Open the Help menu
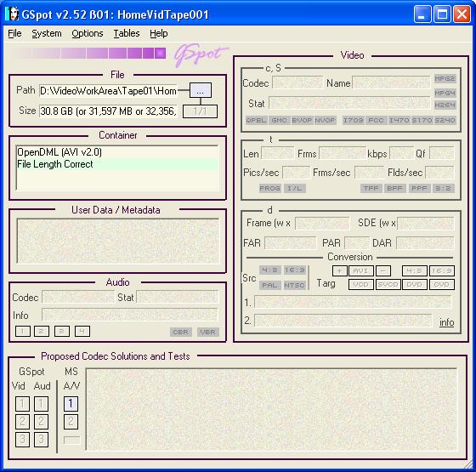476x472 pixels. tap(158, 33)
